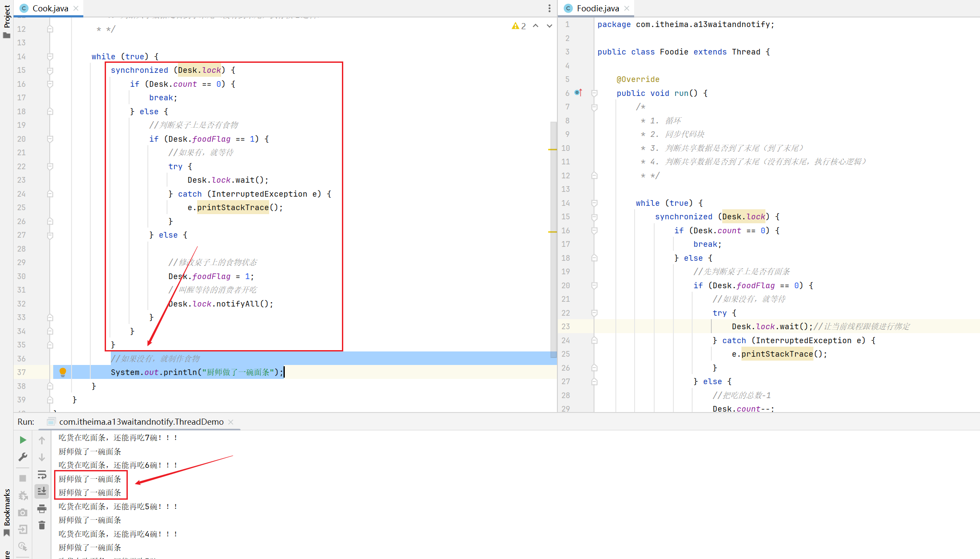Click 'Desk.count--;' in Foodie.java
The height and width of the screenshot is (559, 980).
click(743, 408)
